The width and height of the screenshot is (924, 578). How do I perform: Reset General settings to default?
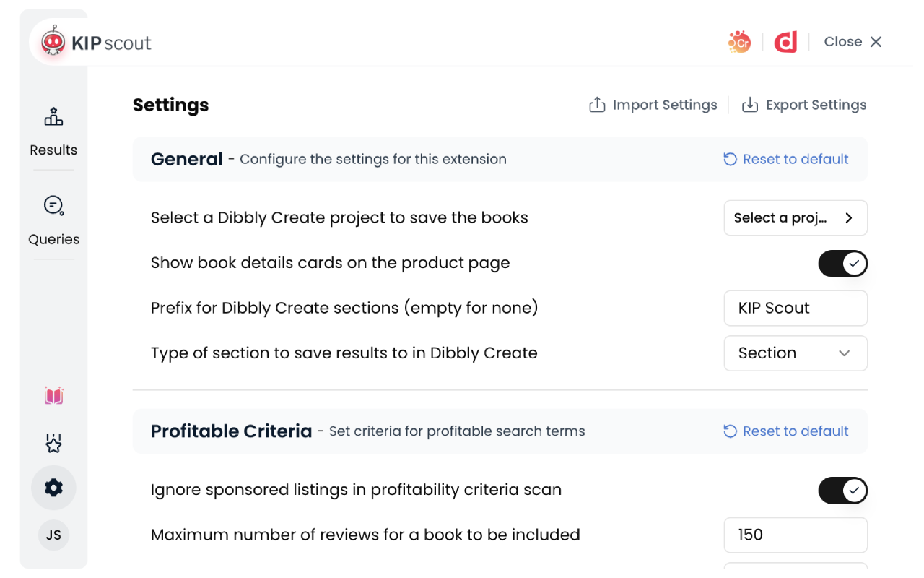pos(786,160)
